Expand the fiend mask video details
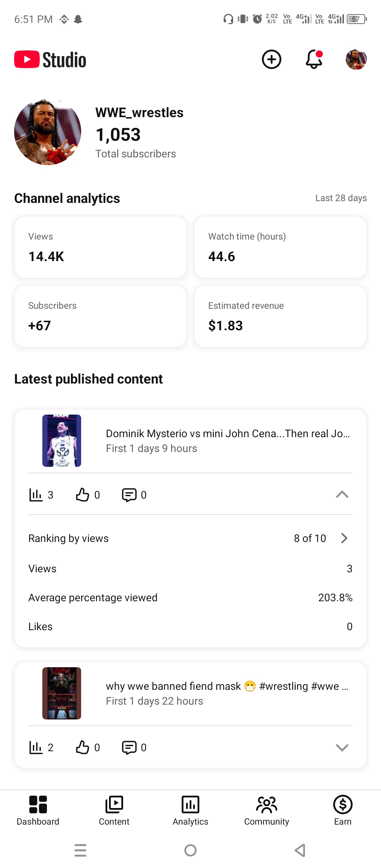The height and width of the screenshot is (868, 381). click(x=342, y=747)
